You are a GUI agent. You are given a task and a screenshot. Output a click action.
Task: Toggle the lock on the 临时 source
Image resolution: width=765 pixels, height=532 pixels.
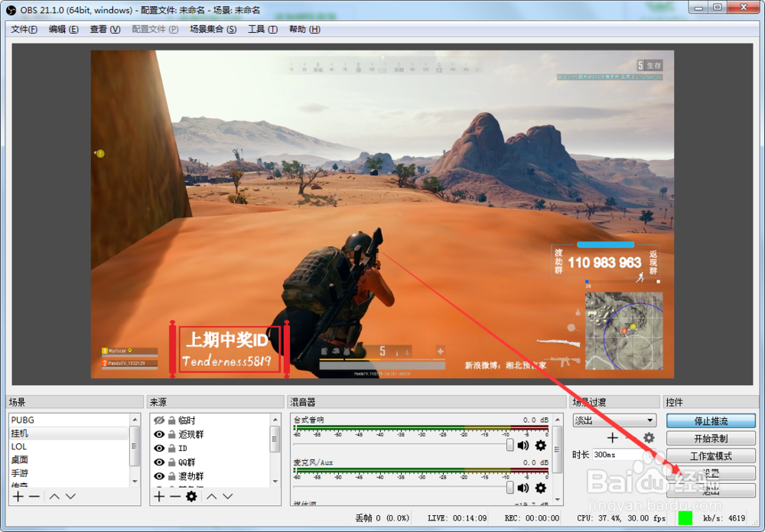(171, 420)
